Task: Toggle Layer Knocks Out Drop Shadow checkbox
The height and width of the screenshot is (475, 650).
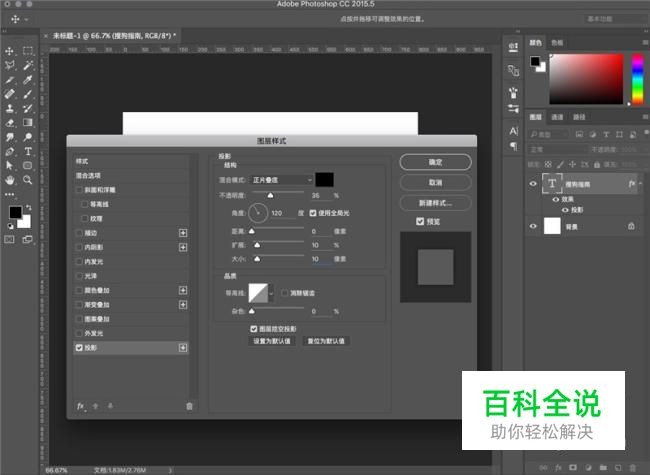Action: (x=254, y=329)
